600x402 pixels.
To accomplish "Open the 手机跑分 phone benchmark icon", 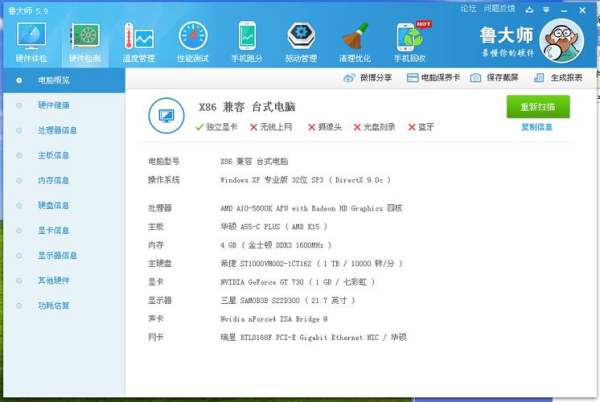I will pyautogui.click(x=247, y=42).
